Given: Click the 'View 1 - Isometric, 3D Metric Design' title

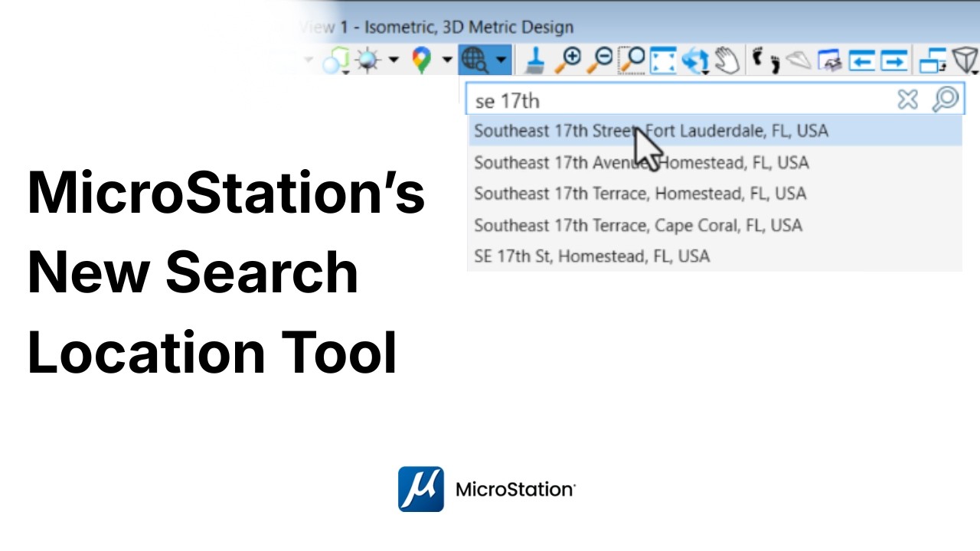Looking at the screenshot, I should pos(436,28).
